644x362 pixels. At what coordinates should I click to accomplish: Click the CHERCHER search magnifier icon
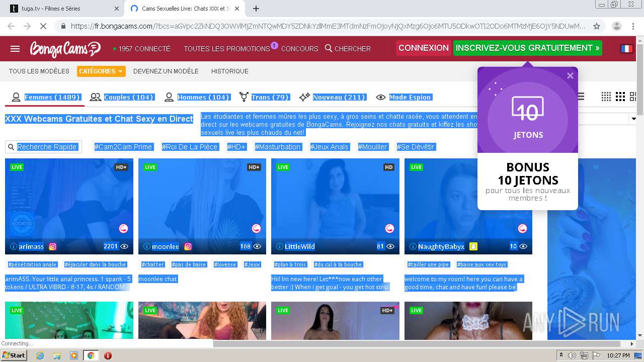[x=329, y=48]
